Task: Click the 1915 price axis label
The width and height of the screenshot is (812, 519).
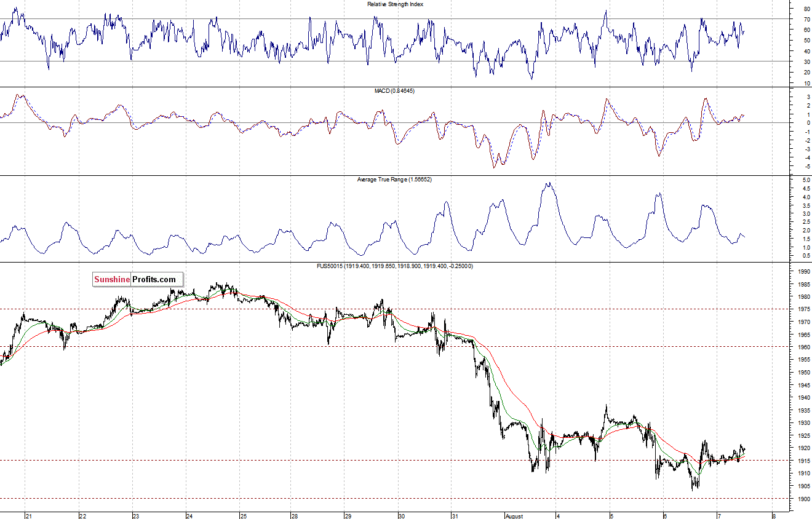Action: pyautogui.click(x=803, y=461)
